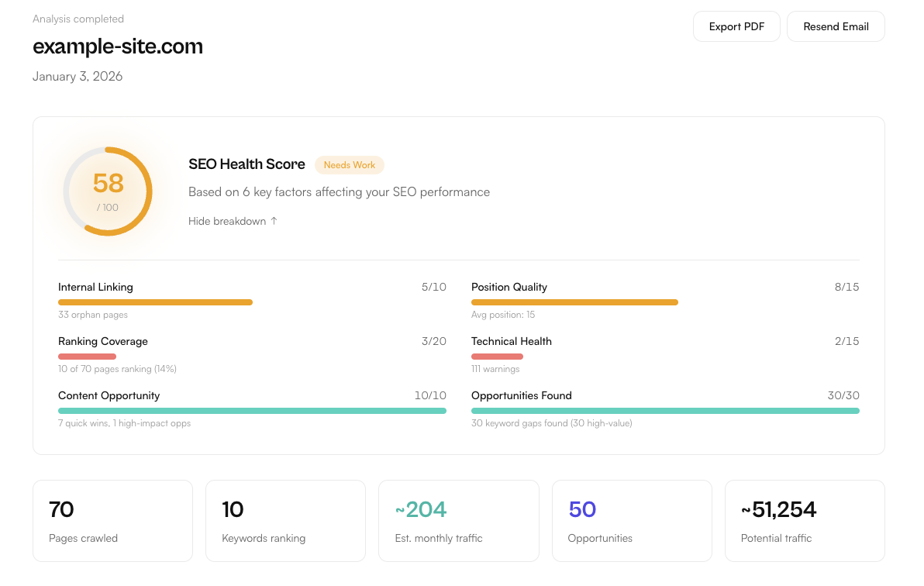Open the Est. monthly traffic card
924x586 pixels.
tap(458, 520)
